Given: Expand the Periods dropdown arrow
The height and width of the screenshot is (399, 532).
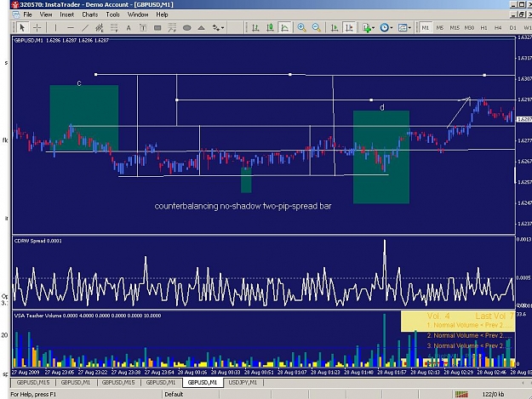Looking at the screenshot, I should [392, 28].
